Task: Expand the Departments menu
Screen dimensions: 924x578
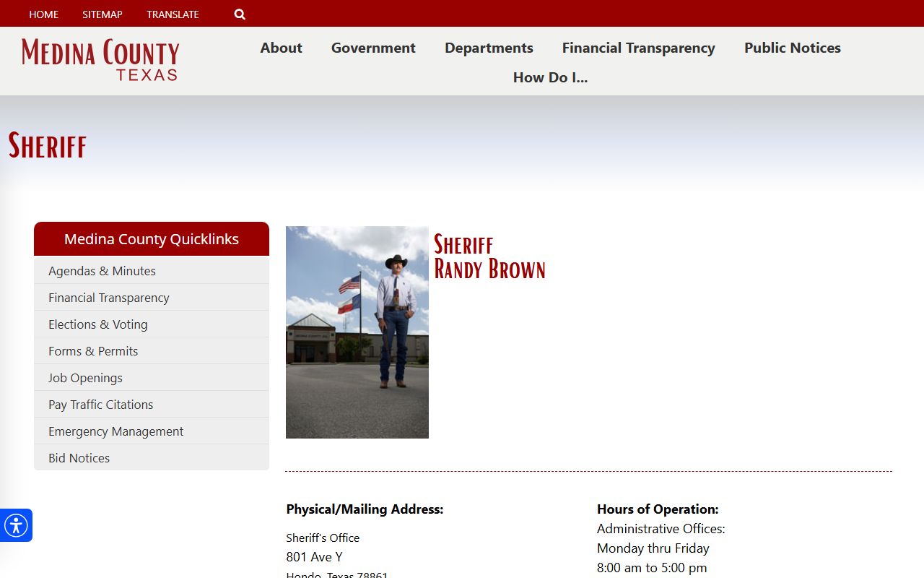Action: [489, 48]
